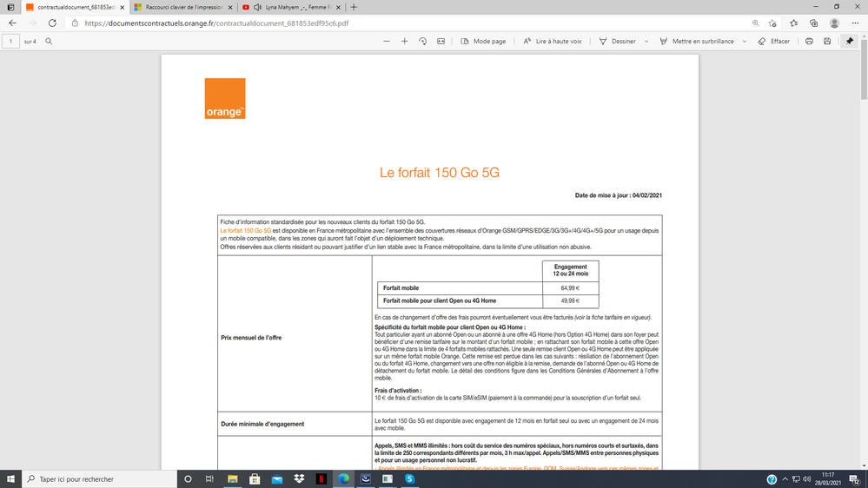Viewport: 868px width, 488px height.
Task: Open Microsoft Store from taskbar
Action: (x=255, y=478)
